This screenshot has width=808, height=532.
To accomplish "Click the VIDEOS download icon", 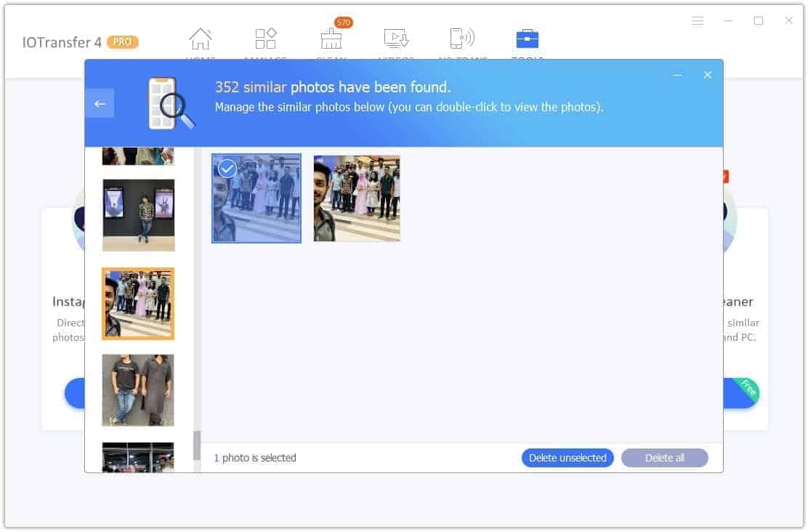I will (396, 38).
